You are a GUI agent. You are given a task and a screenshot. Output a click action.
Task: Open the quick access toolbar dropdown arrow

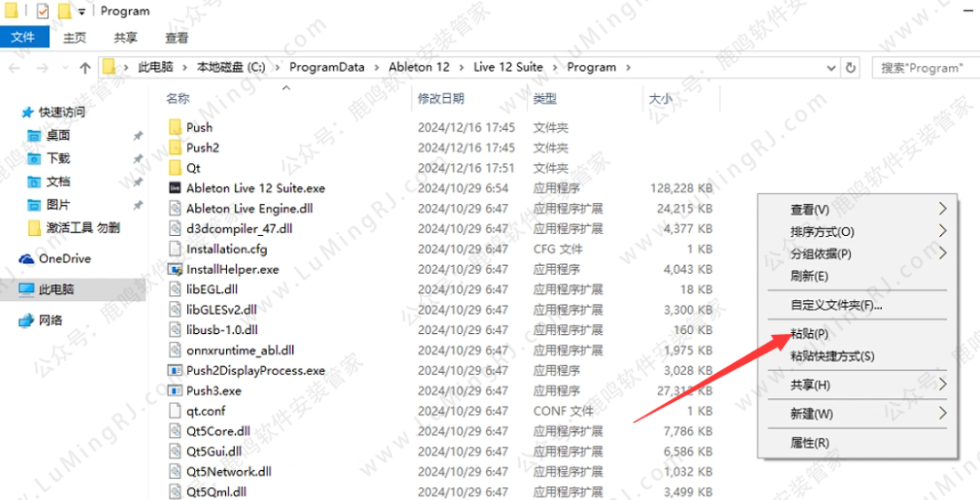(x=82, y=12)
